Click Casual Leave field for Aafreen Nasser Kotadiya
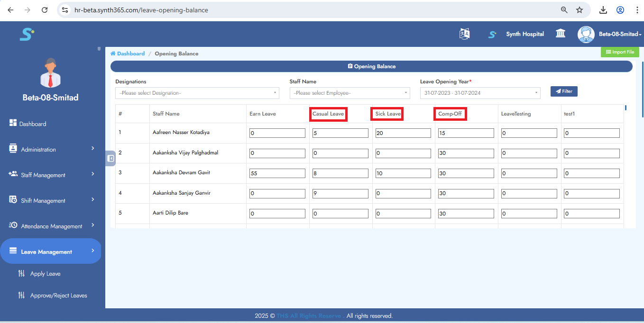Image resolution: width=644 pixels, height=323 pixels. (x=340, y=134)
